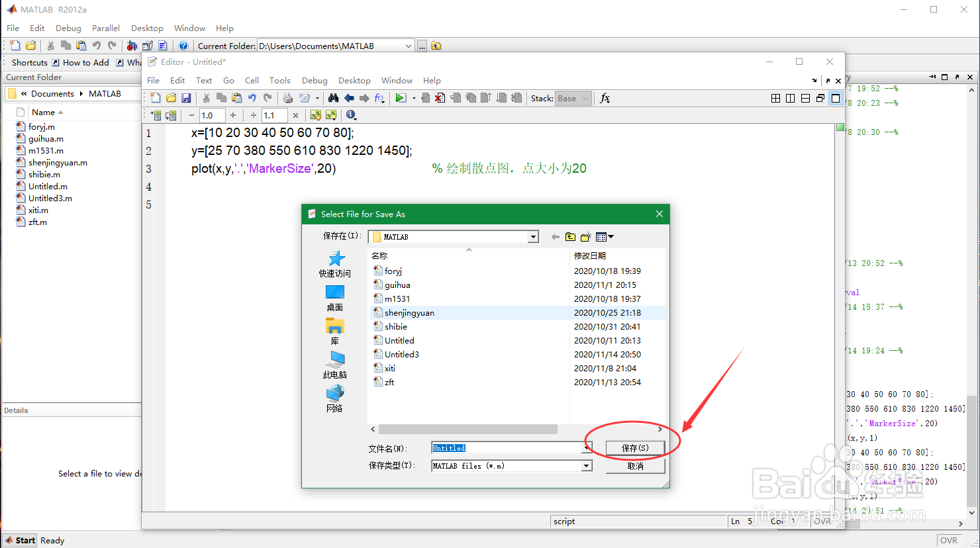Expand the file name dropdown arrow
The height and width of the screenshot is (548, 980).
click(587, 448)
